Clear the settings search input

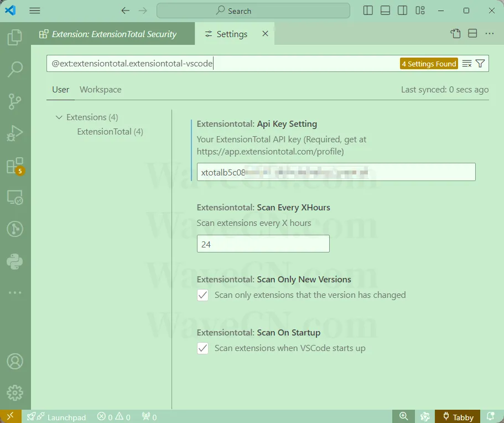467,64
